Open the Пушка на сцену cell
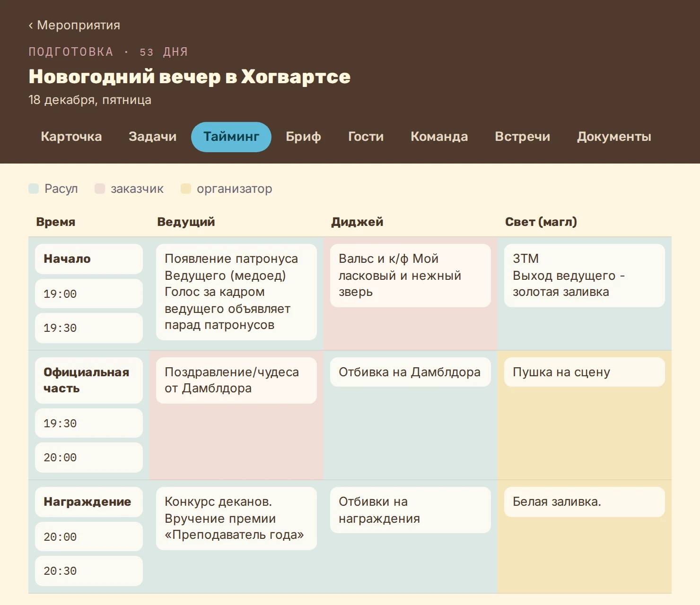Image resolution: width=700 pixels, height=605 pixels. [x=585, y=372]
